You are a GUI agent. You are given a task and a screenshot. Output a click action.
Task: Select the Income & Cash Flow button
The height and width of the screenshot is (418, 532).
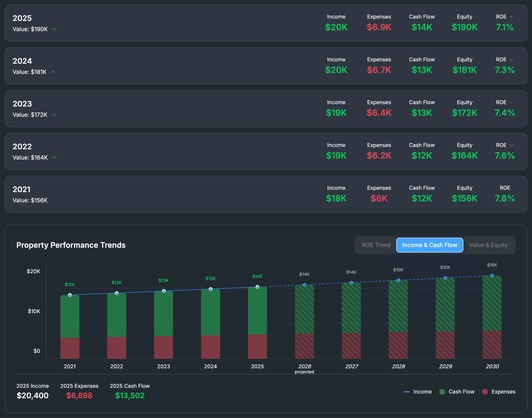coord(430,245)
